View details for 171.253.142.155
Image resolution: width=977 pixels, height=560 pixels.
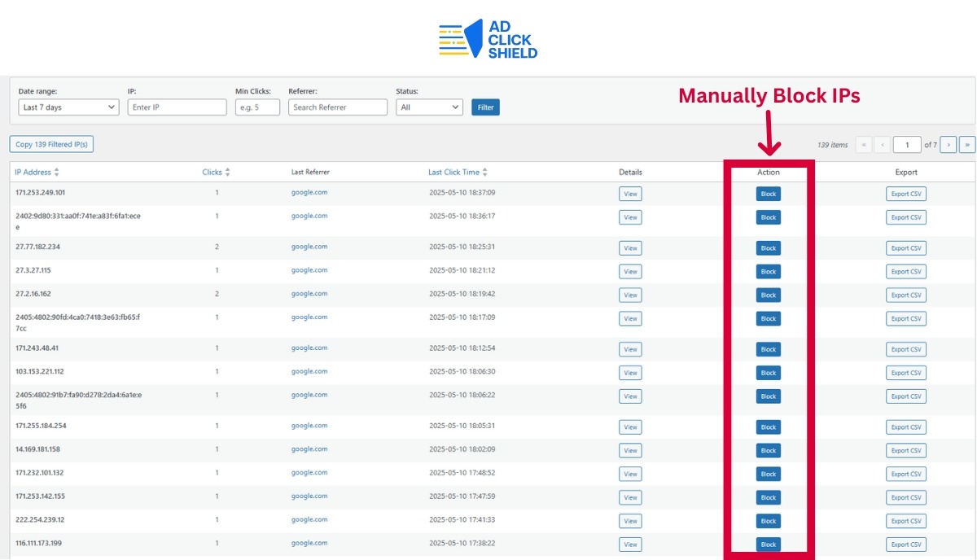(x=630, y=497)
